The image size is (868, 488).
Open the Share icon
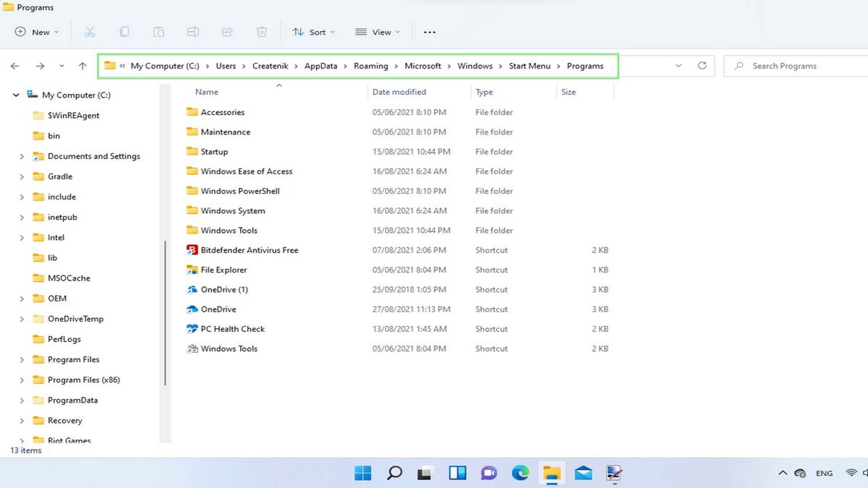[x=227, y=32]
